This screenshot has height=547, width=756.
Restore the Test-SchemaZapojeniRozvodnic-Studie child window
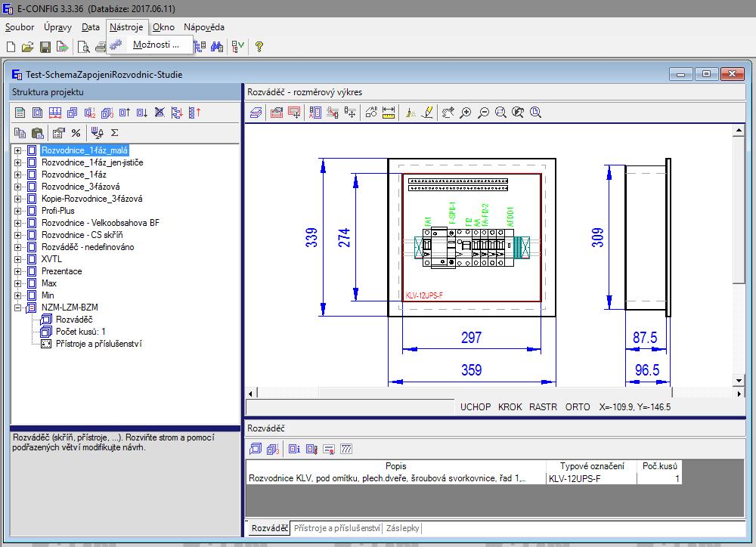[x=706, y=74]
